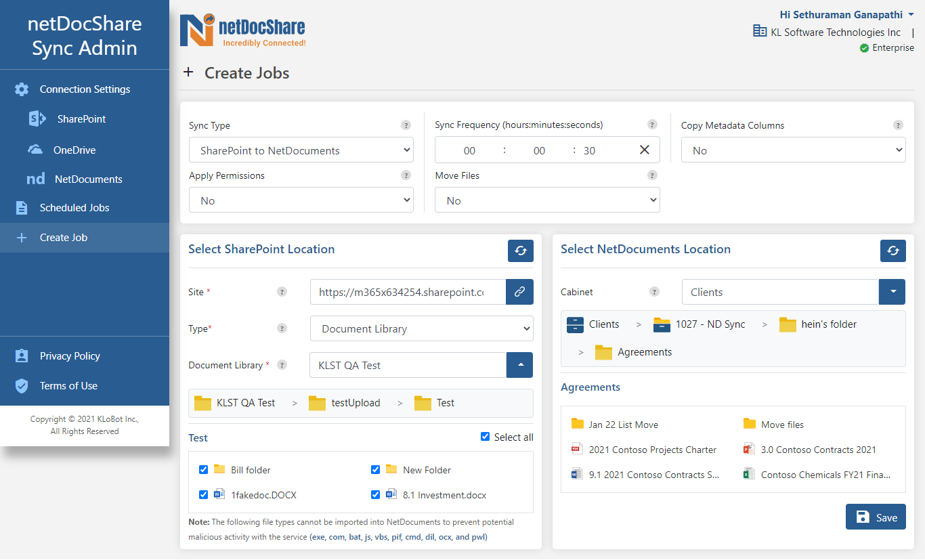Viewport: 925px width, 560px height.
Task: Click the link icon button beside Site URL
Action: point(519,292)
